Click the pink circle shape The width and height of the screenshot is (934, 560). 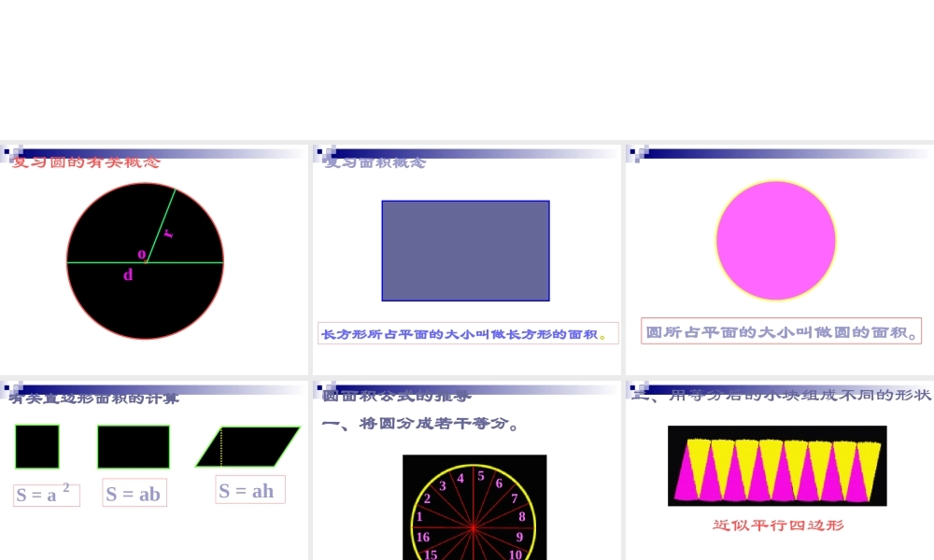click(x=775, y=241)
